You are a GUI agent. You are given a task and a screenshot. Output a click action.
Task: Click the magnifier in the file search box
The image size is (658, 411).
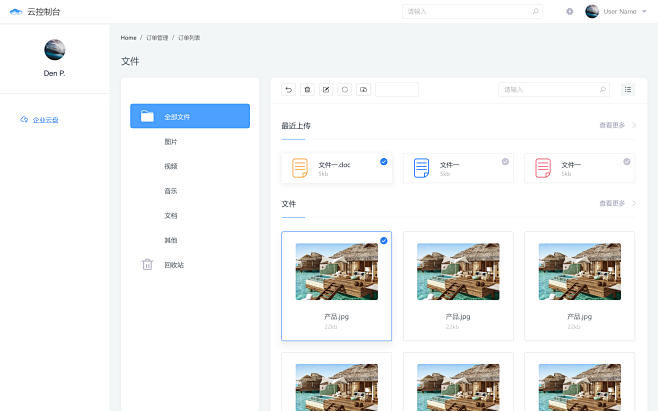603,89
